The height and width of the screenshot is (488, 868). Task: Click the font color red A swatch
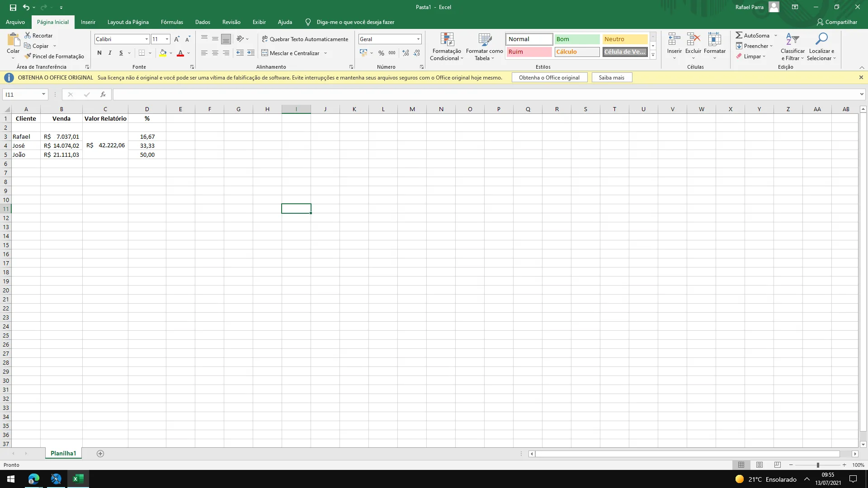click(180, 53)
